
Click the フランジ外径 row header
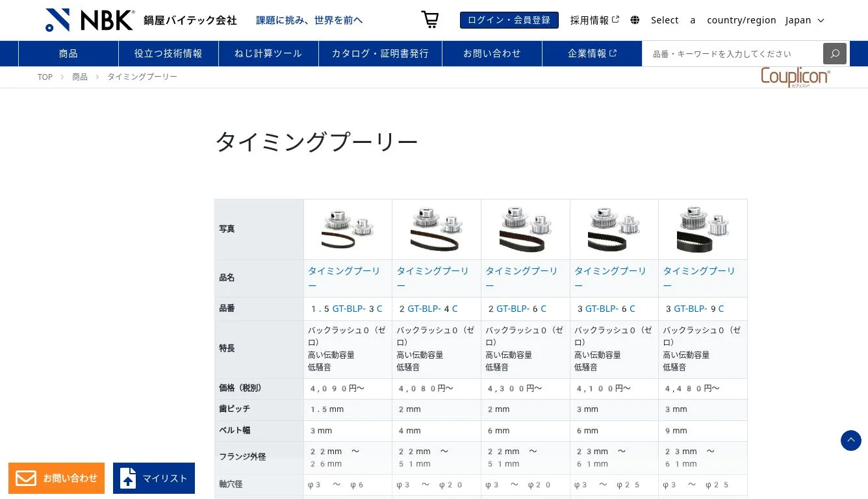pyautogui.click(x=259, y=457)
